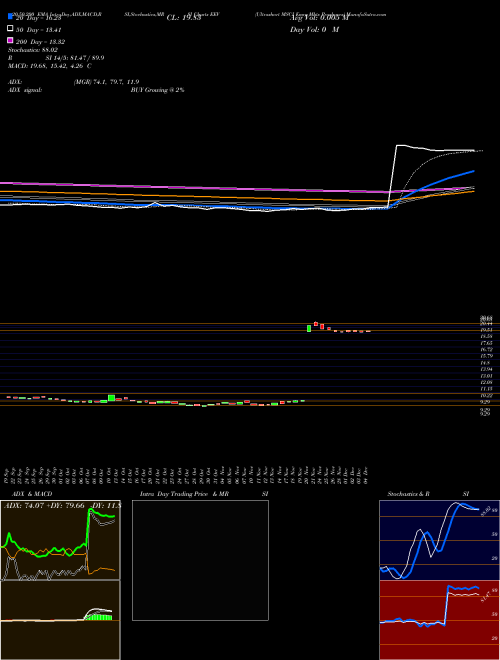Viewport: 500px width, 660px height.
Task: Click the 'MACD: 19.68, 15.42, 4.26 C' line
Action: click(50, 66)
